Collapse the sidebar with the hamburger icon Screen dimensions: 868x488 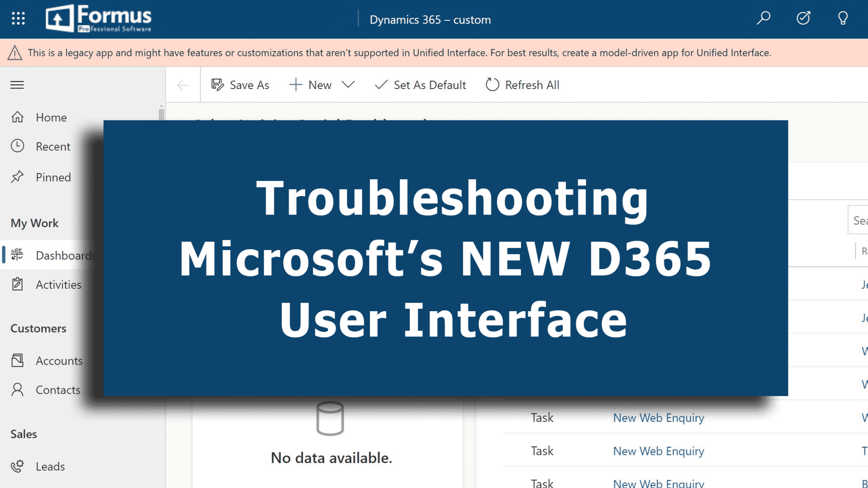(17, 85)
